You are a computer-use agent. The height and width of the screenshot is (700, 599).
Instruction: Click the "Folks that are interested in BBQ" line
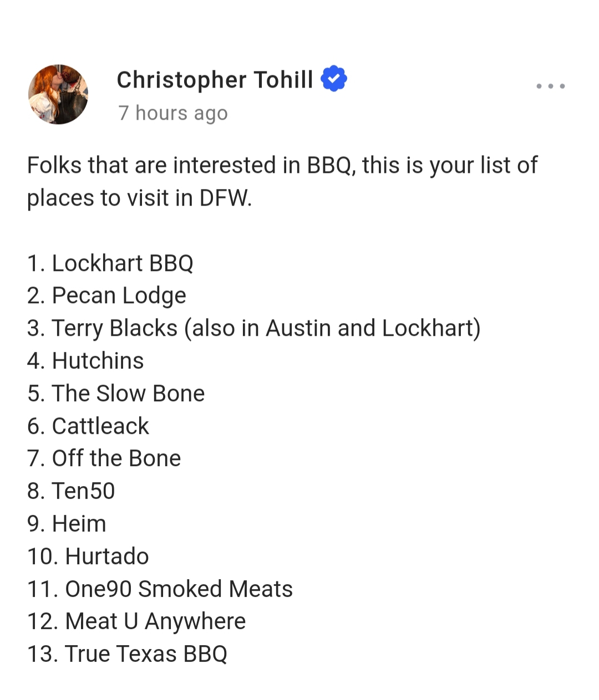[x=282, y=165]
